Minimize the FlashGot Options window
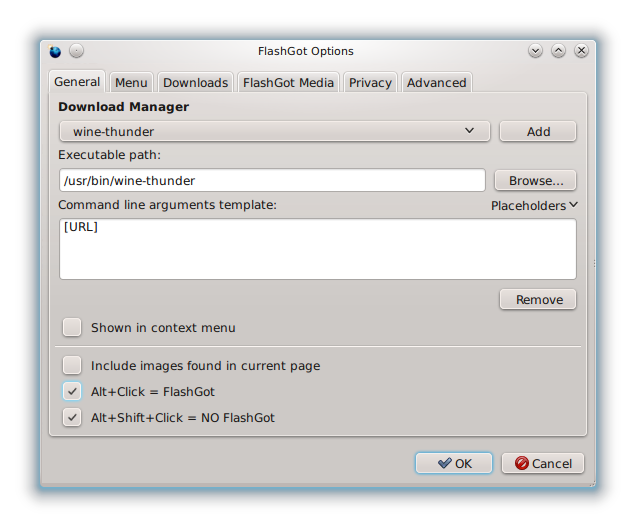The height and width of the screenshot is (527, 636). (x=535, y=51)
